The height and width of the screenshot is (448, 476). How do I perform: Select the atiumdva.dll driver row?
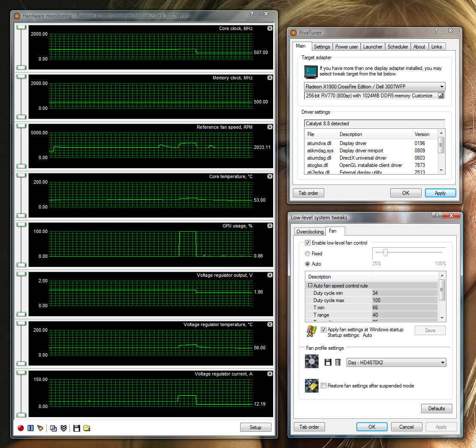click(371, 143)
